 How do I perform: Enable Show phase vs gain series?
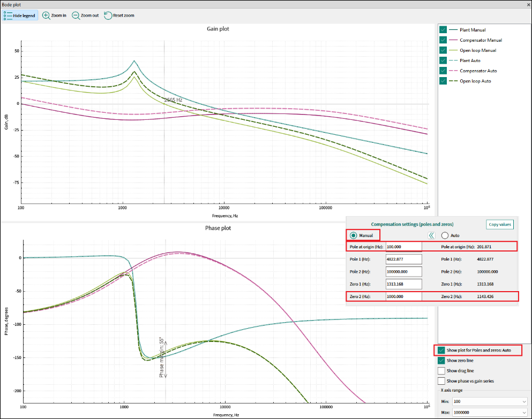pyautogui.click(x=441, y=381)
